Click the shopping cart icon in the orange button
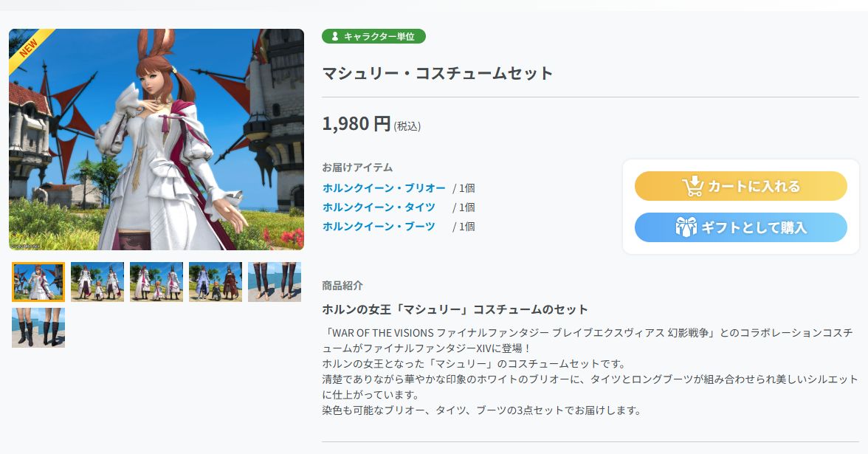 tap(692, 186)
